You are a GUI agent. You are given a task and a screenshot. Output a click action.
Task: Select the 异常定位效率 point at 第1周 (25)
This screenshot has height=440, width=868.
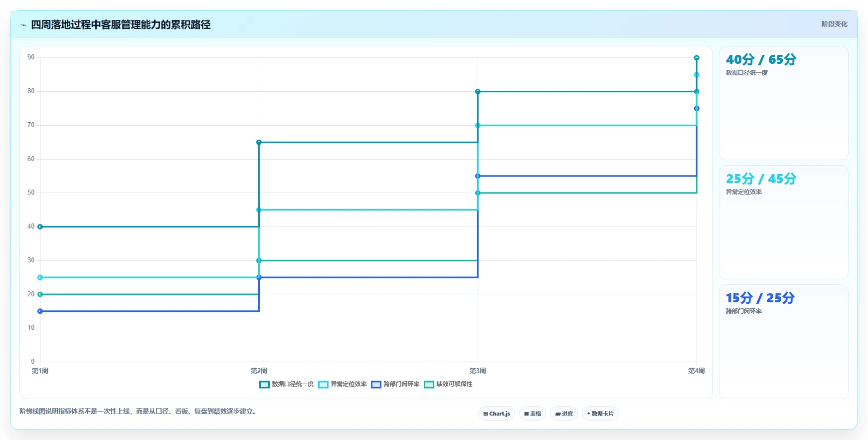[x=40, y=277]
